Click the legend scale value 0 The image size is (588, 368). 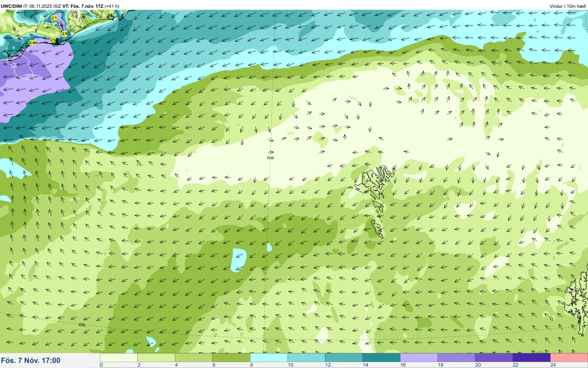click(101, 365)
